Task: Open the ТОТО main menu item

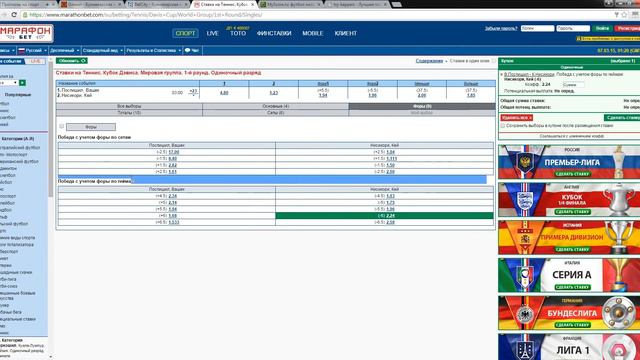Action: click(238, 33)
